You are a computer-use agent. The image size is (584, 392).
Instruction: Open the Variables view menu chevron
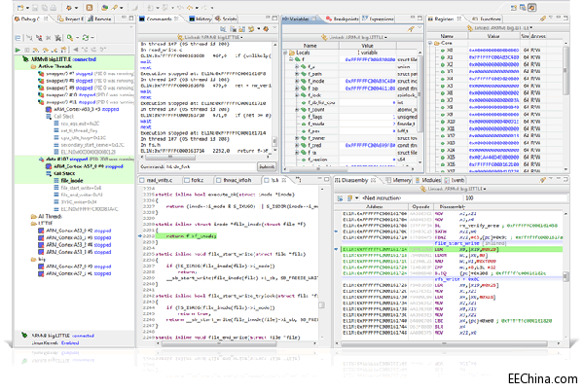click(419, 28)
